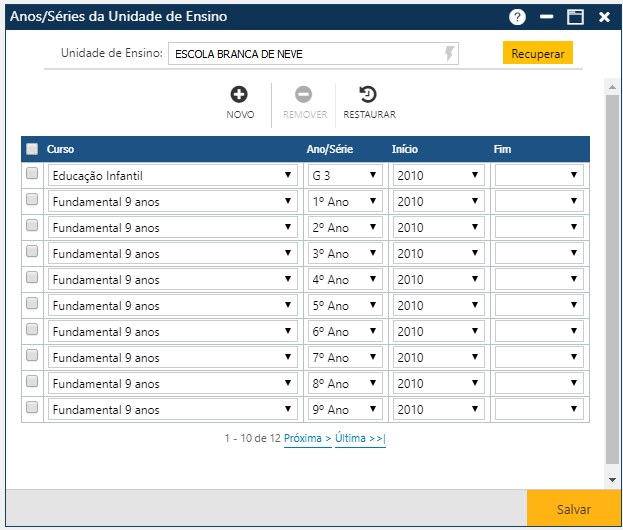Close the Anos/Séries dialog
623x530 pixels.
[x=604, y=17]
